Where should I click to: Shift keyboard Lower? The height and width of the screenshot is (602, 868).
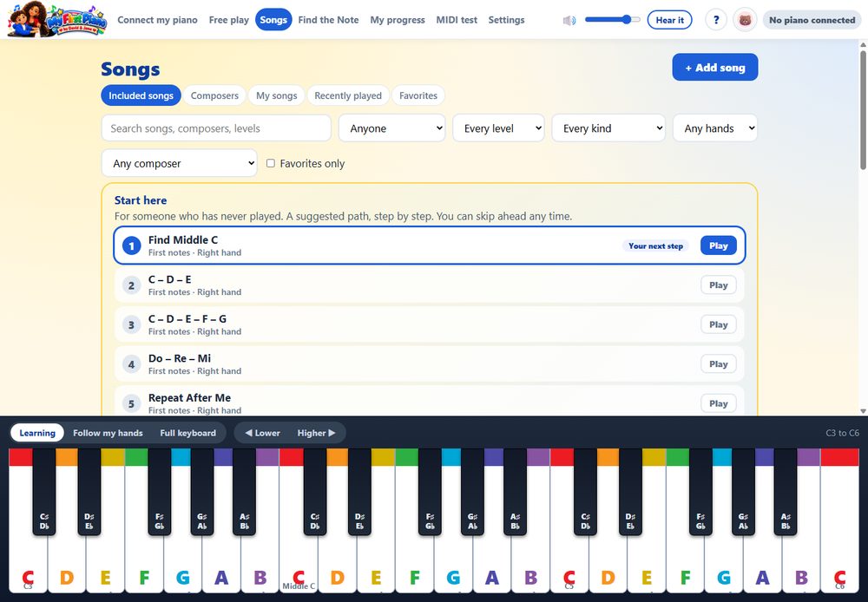262,433
